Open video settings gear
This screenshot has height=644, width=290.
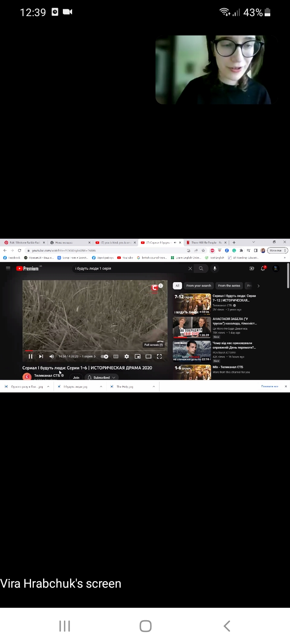(126, 356)
